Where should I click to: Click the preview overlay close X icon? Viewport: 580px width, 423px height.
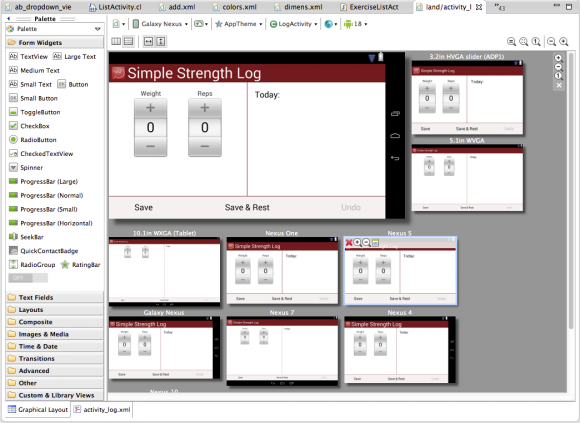coord(559,85)
